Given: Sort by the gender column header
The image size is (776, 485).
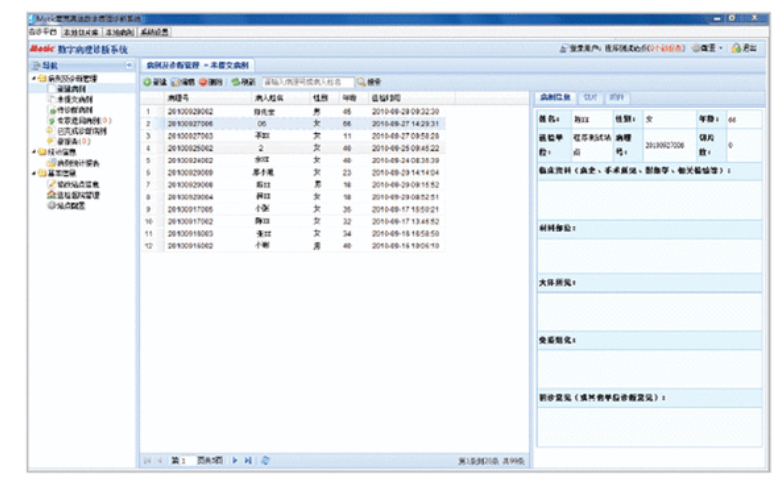Looking at the screenshot, I should [x=324, y=98].
